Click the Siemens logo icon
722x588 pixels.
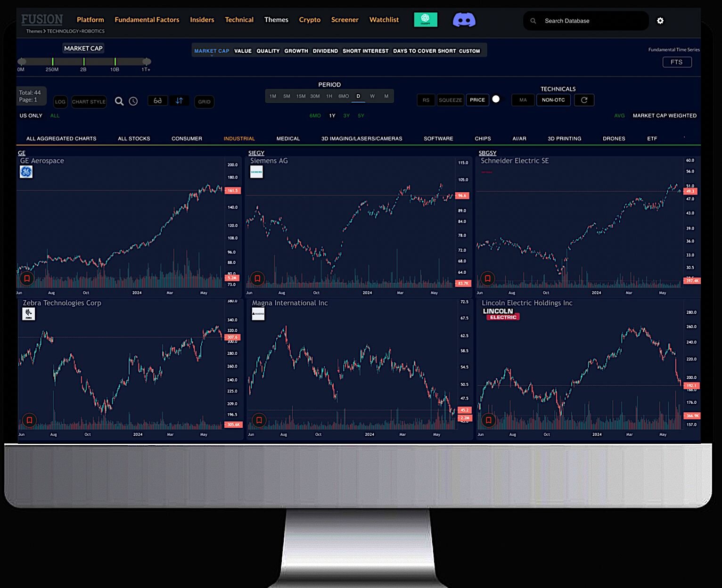pos(256,172)
